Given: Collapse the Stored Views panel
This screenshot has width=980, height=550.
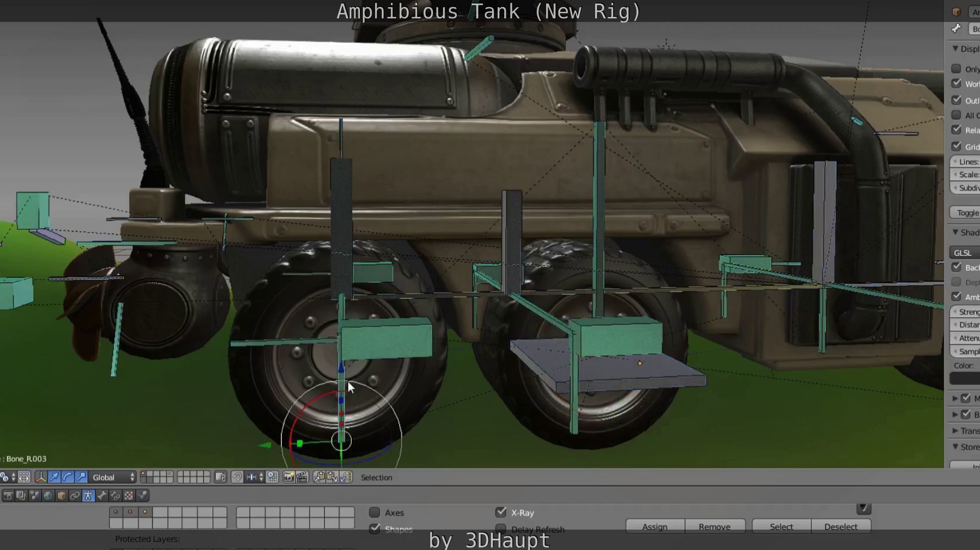Looking at the screenshot, I should [955, 446].
